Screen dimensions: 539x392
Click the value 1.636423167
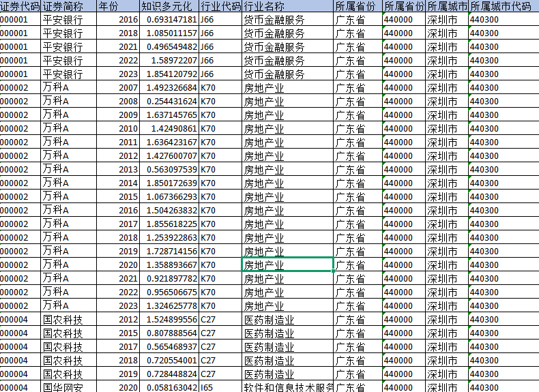pos(172,142)
